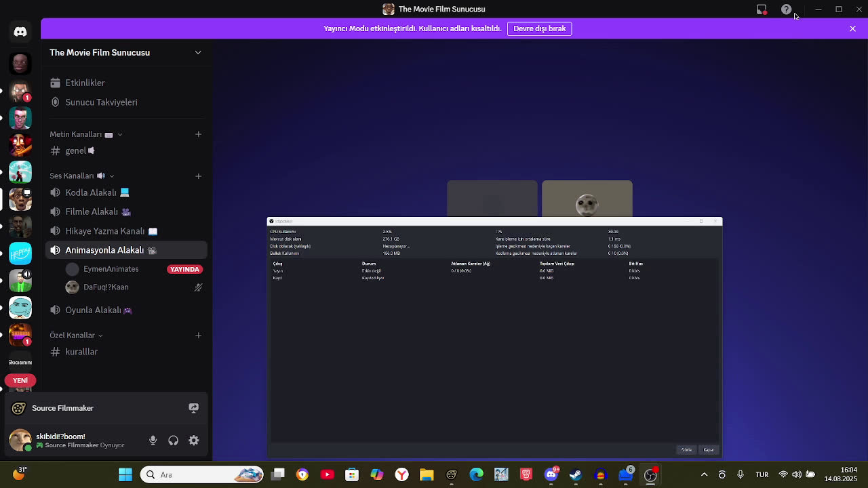The height and width of the screenshot is (488, 868).
Task: Open Discord direct messages home icon
Action: tap(20, 32)
